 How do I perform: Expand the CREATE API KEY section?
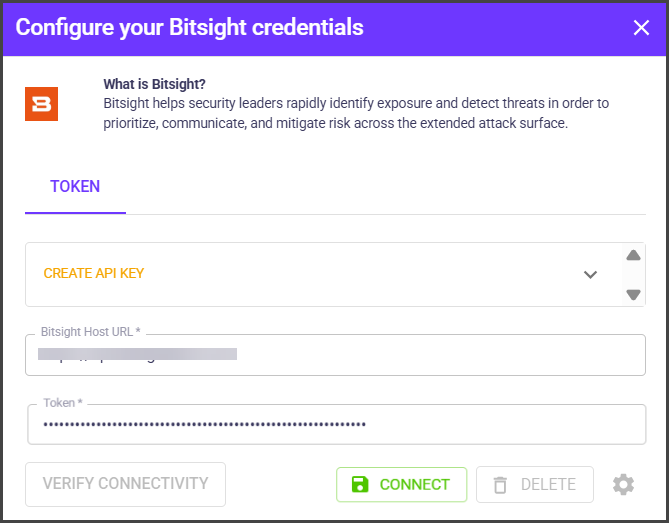[94, 274]
